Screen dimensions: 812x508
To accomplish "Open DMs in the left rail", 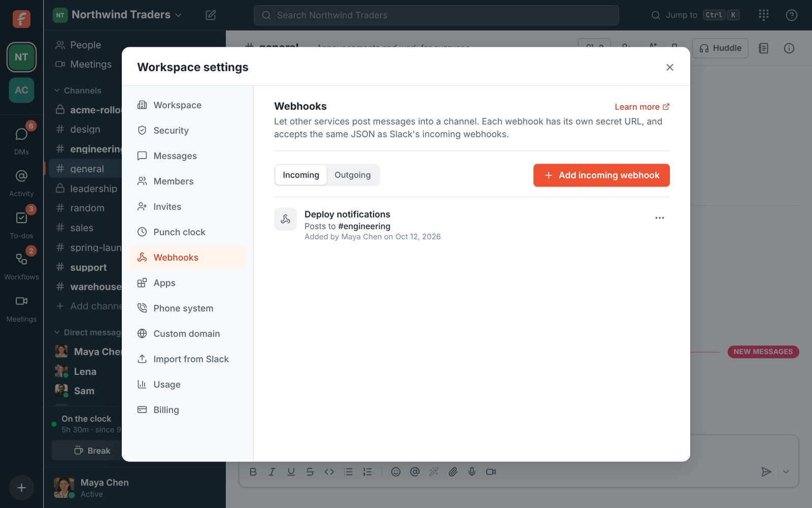I will click(x=21, y=139).
